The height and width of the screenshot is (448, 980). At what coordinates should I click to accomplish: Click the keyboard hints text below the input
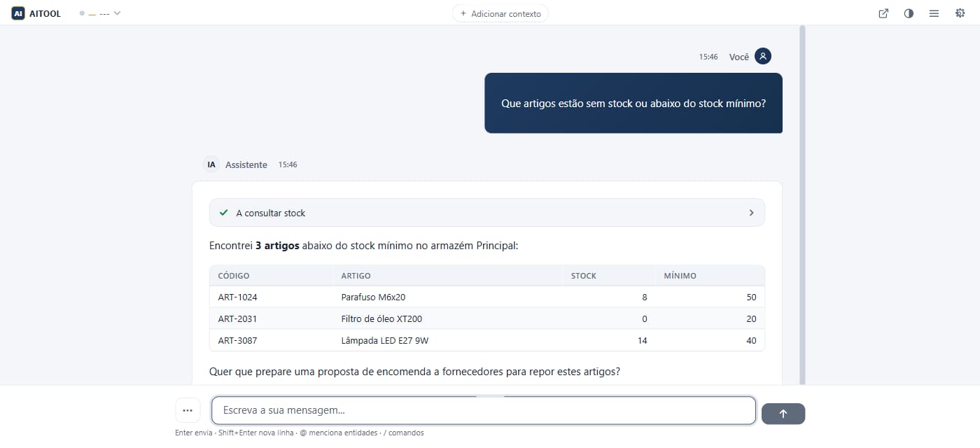pyautogui.click(x=300, y=433)
